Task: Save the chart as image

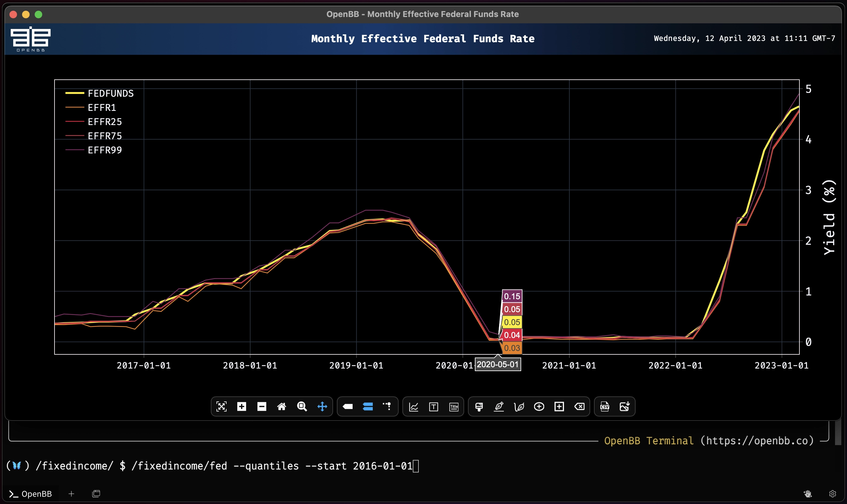Action: pos(625,407)
